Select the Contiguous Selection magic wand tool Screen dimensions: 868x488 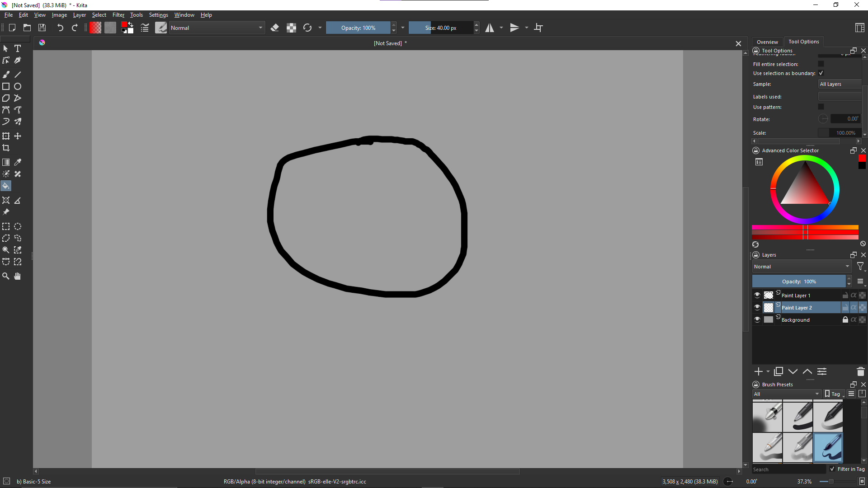click(x=6, y=250)
